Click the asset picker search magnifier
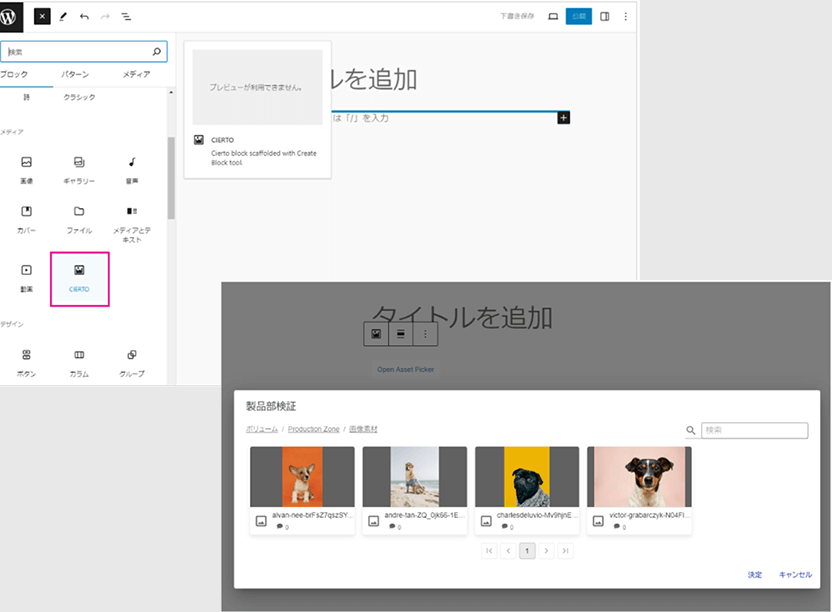Image resolution: width=832 pixels, height=612 pixels. click(691, 430)
